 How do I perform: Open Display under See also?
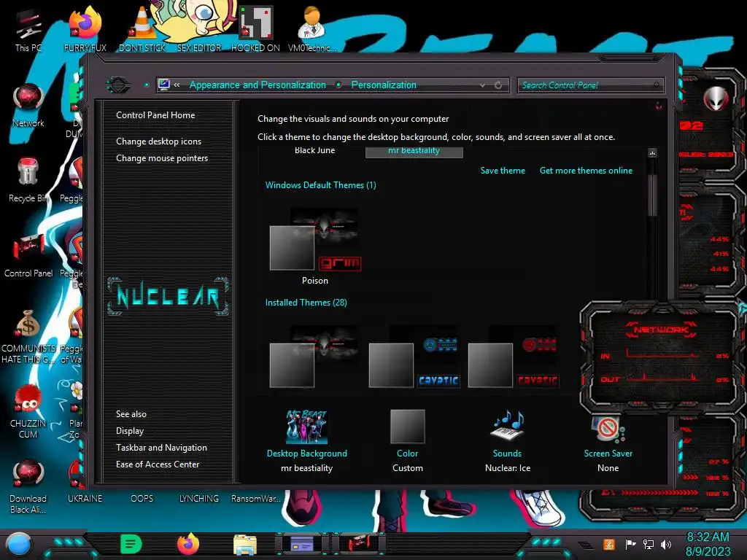(x=130, y=431)
